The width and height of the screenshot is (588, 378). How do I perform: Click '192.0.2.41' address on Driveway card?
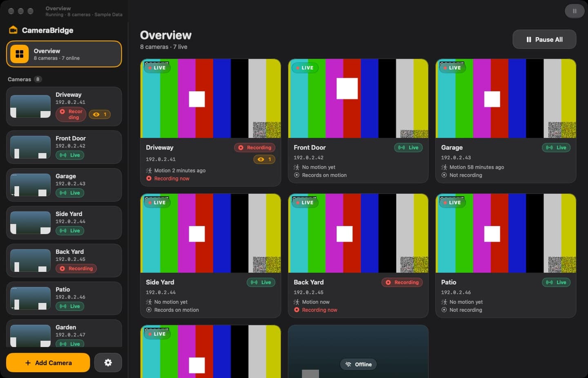click(x=161, y=159)
